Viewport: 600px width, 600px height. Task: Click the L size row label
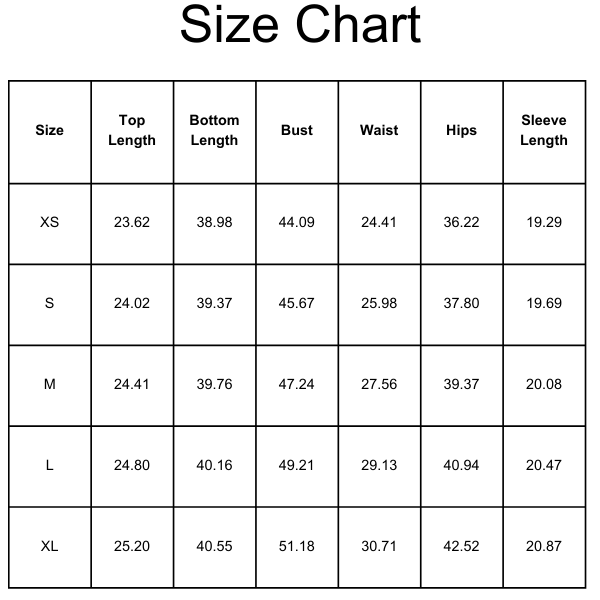49,465
